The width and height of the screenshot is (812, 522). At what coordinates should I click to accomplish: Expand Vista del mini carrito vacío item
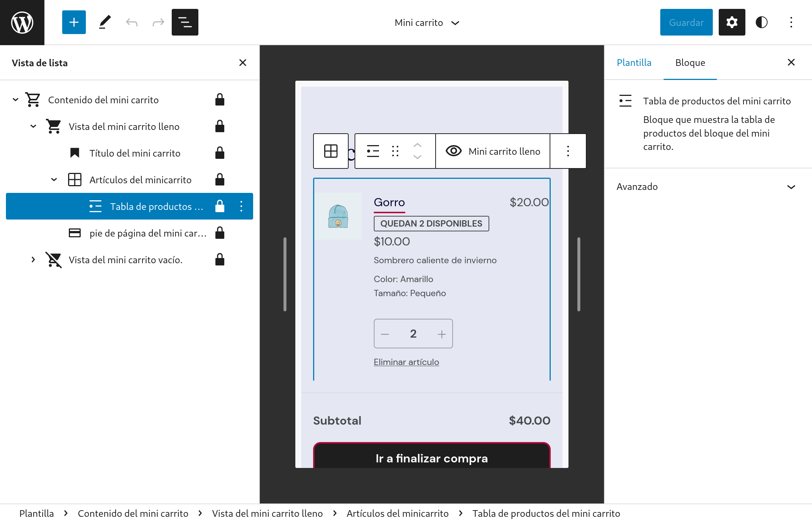[x=33, y=260]
